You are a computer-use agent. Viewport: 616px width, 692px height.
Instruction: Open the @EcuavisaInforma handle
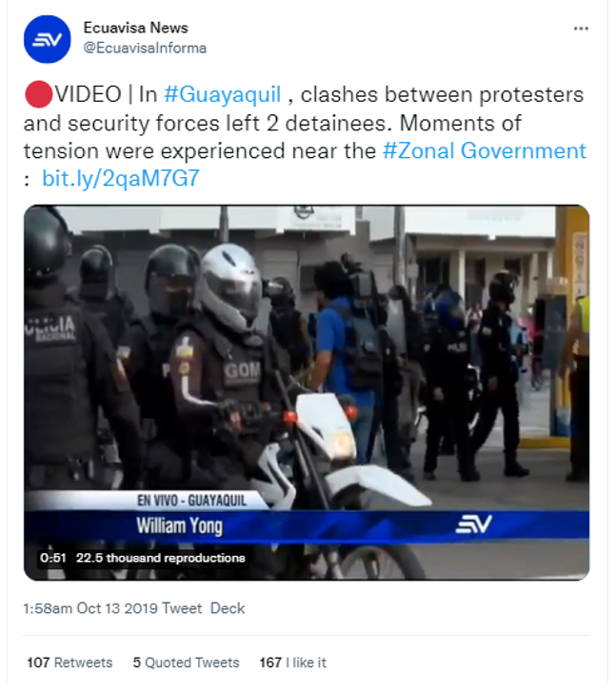(145, 48)
